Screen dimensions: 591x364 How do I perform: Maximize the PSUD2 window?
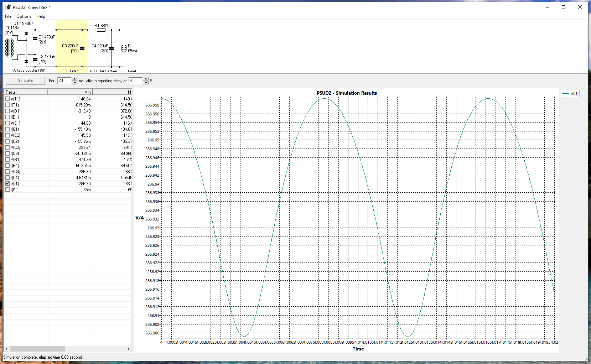tap(564, 7)
